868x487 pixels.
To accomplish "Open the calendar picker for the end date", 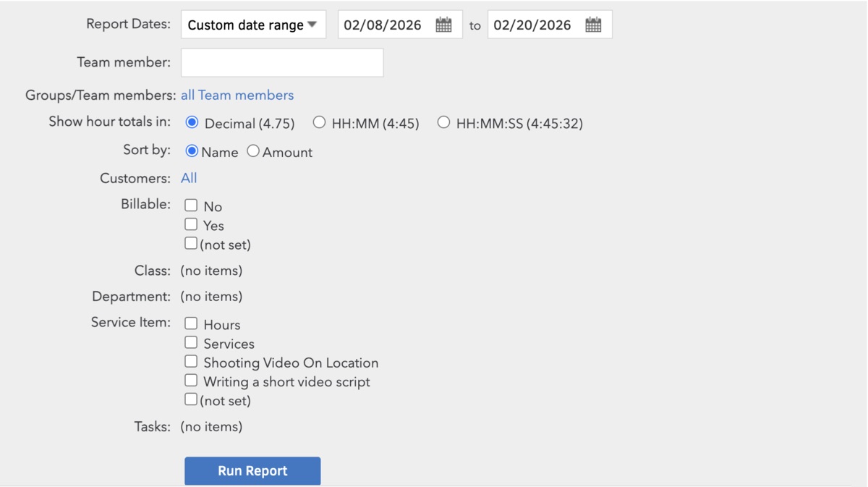I will pos(593,24).
